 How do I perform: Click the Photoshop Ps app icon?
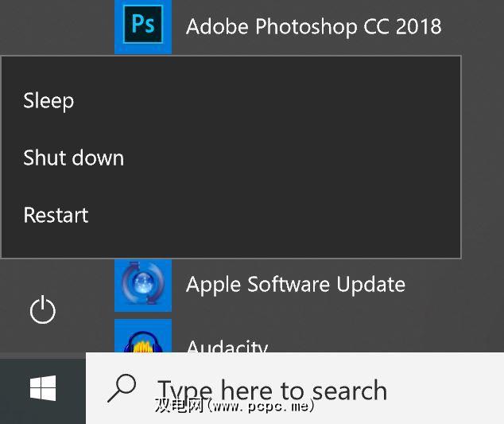(143, 25)
